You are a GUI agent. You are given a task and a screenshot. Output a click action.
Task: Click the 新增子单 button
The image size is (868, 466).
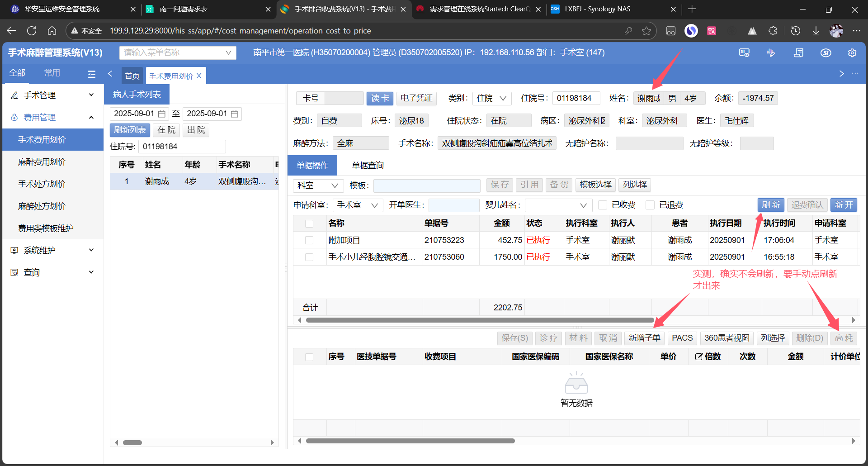644,338
